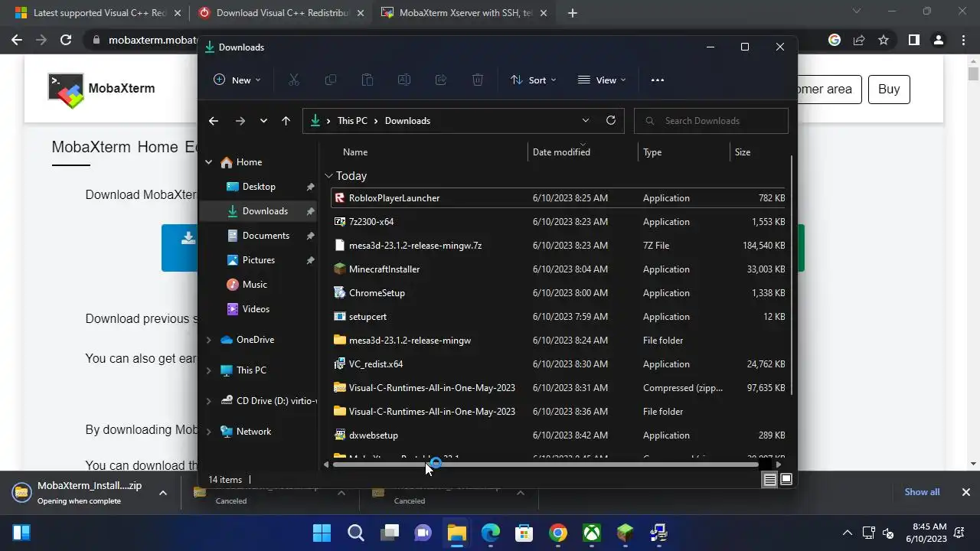This screenshot has height=551, width=980.
Task: Select Desktop in navigation pane
Action: pos(258,187)
